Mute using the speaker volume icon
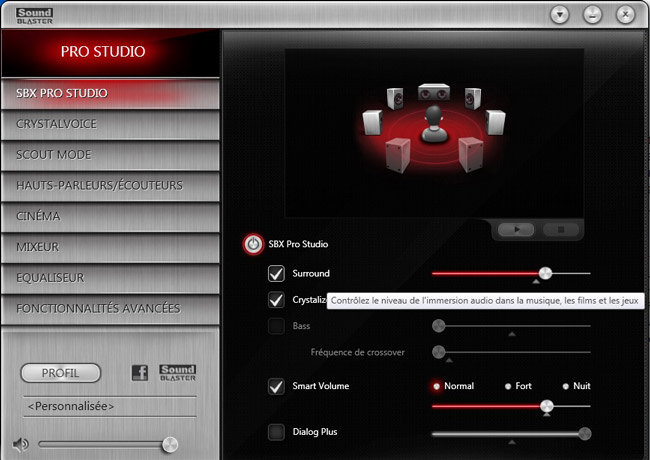650x460 pixels. tap(20, 445)
